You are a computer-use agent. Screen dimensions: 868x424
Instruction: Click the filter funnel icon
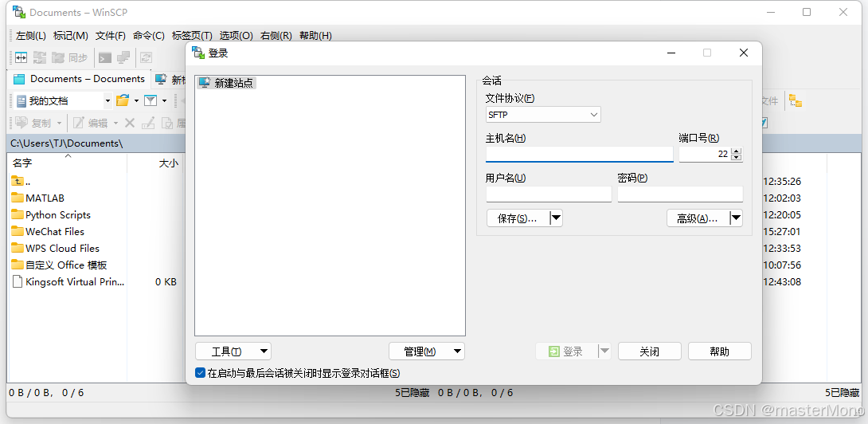click(151, 101)
